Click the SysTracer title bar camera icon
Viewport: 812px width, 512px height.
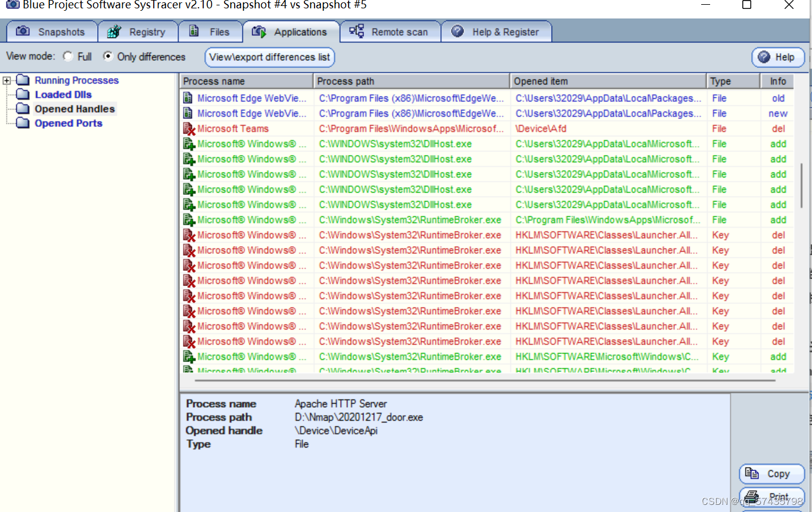pyautogui.click(x=13, y=5)
